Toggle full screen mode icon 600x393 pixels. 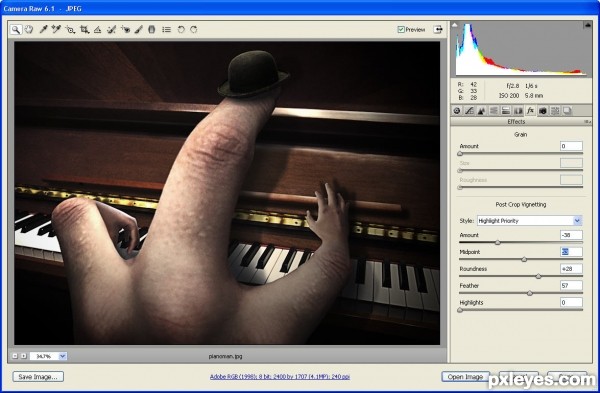coord(438,29)
